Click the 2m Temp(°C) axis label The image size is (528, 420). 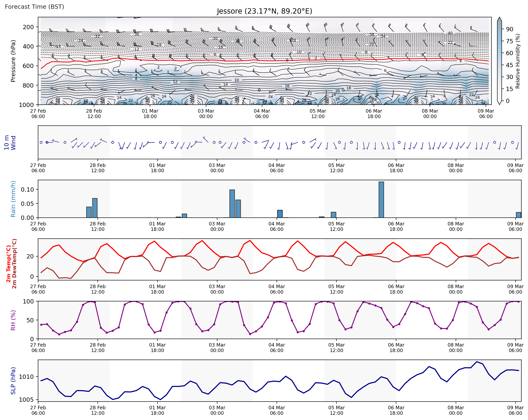click(x=9, y=264)
